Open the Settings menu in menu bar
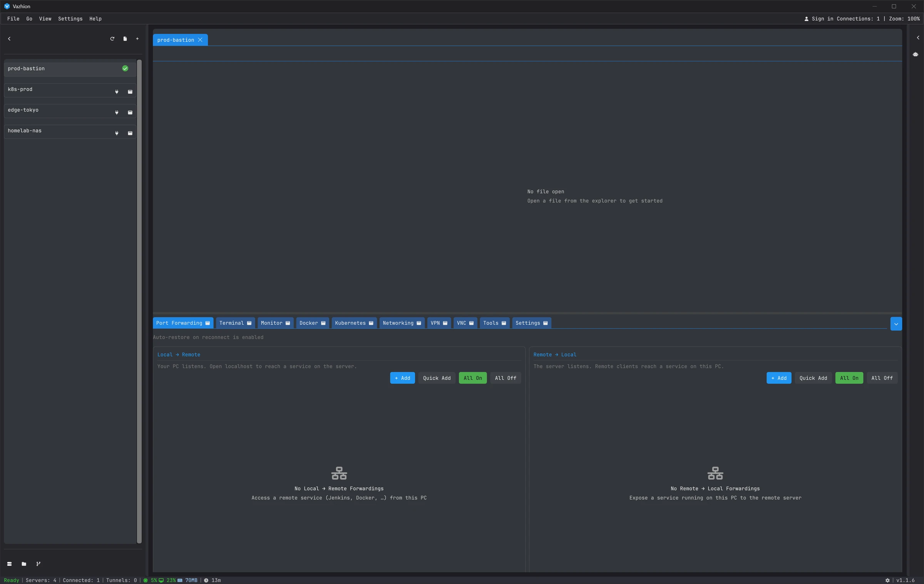This screenshot has height=584, width=924. click(70, 18)
